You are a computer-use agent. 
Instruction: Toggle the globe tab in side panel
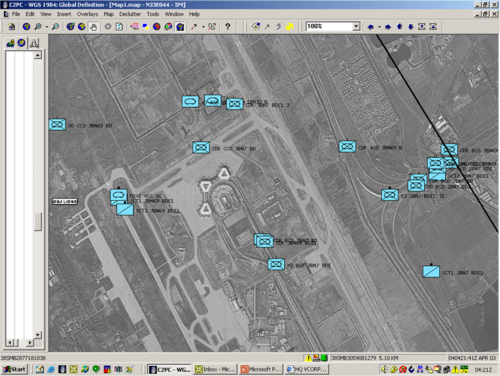22,43
